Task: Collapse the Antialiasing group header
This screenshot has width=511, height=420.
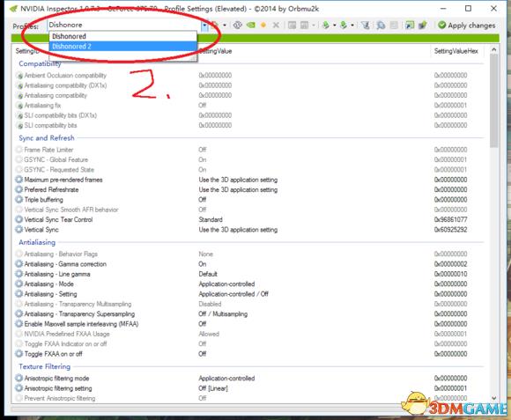Action: click(37, 242)
